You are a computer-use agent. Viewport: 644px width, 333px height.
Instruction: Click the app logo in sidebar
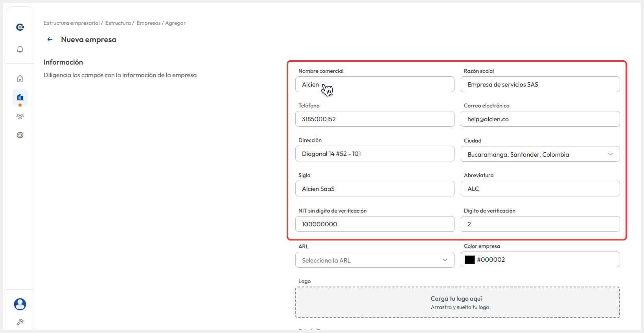click(x=20, y=27)
